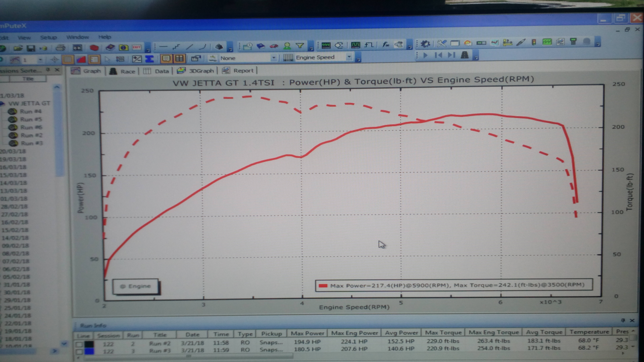
Task: Select Run #4 in session tree
Action: [31, 111]
